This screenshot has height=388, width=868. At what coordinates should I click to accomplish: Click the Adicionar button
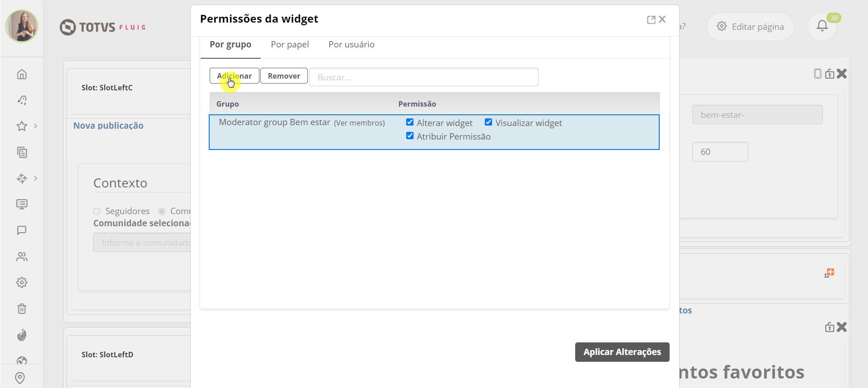(235, 76)
